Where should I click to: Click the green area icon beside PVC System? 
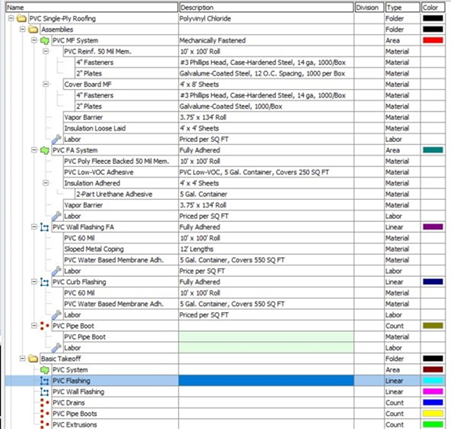[44, 370]
